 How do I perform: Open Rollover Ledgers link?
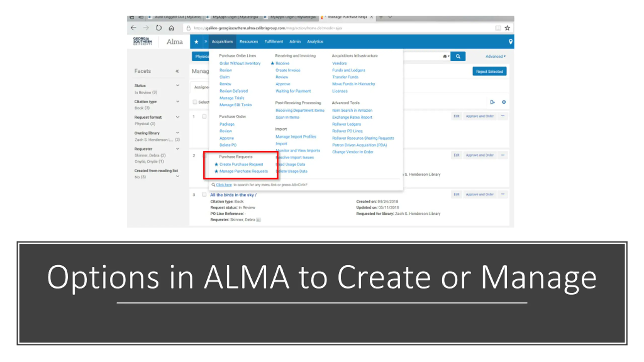coord(346,124)
